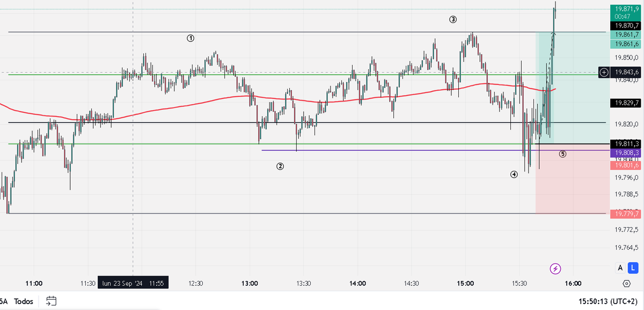Open the go-to-date calendar icon

pyautogui.click(x=52, y=301)
